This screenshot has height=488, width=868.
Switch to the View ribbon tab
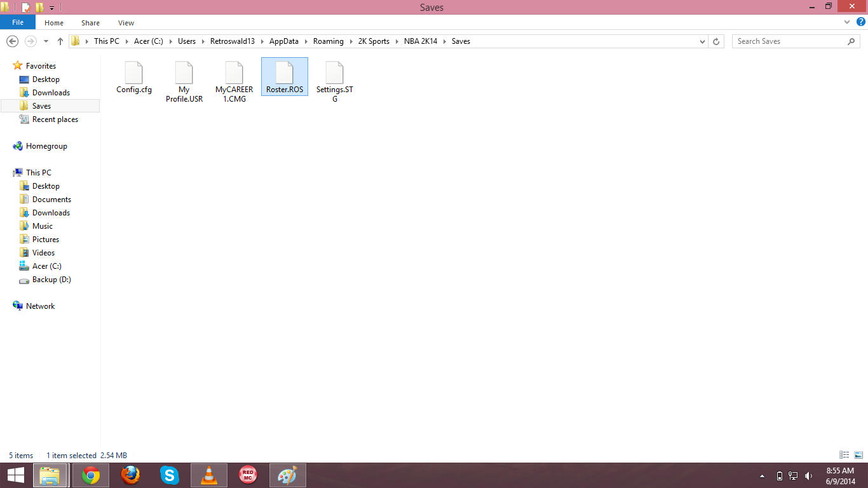(126, 23)
